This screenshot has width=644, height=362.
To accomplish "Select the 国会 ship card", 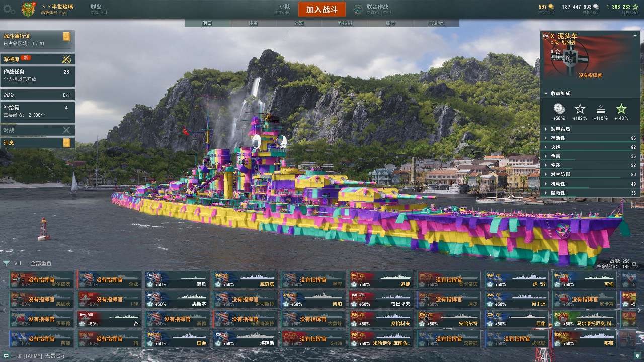I will click(177, 339).
